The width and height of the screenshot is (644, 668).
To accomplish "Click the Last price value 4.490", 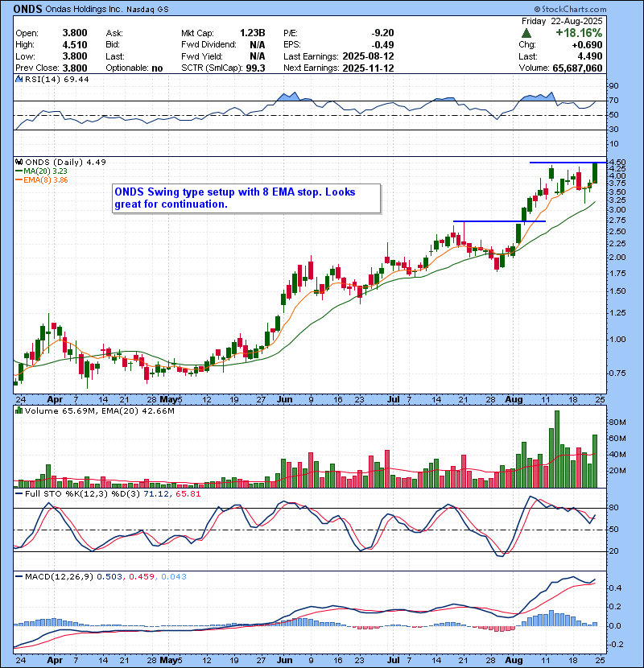I will 590,56.
